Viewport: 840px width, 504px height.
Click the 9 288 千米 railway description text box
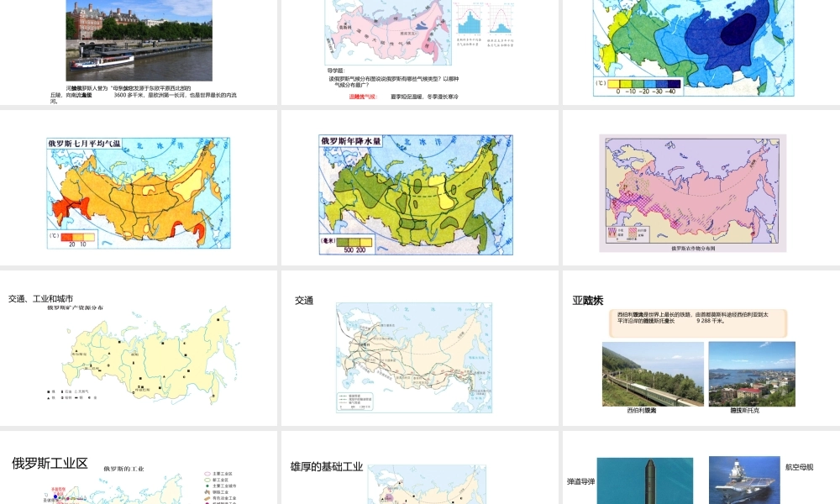click(x=699, y=323)
